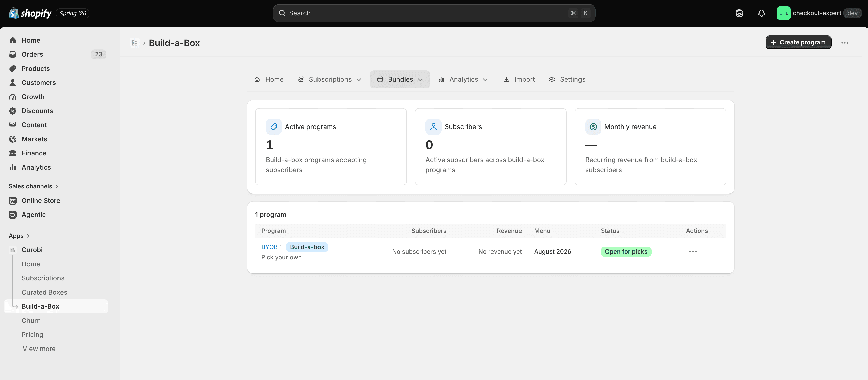Expand the Analytics dropdown in app nav

[463, 79]
